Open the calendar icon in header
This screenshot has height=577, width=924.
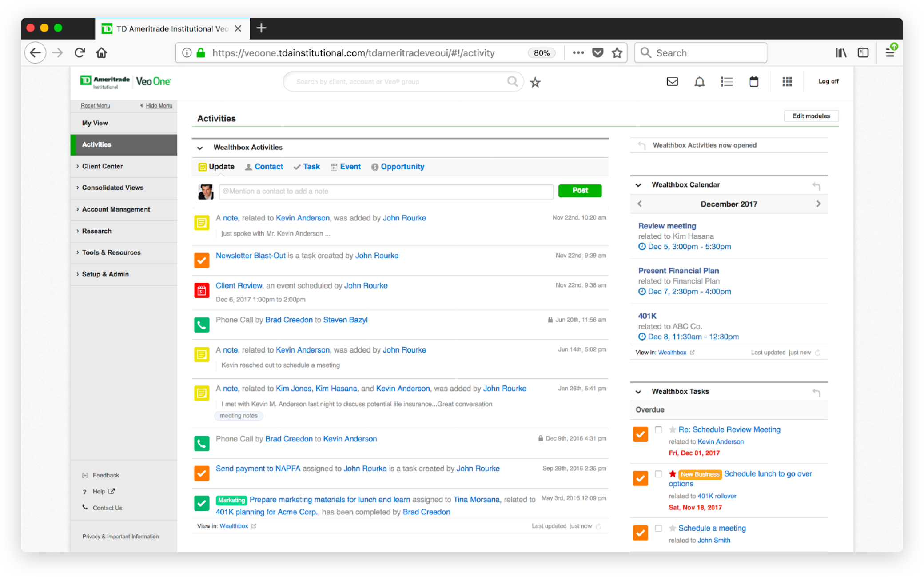click(x=753, y=81)
